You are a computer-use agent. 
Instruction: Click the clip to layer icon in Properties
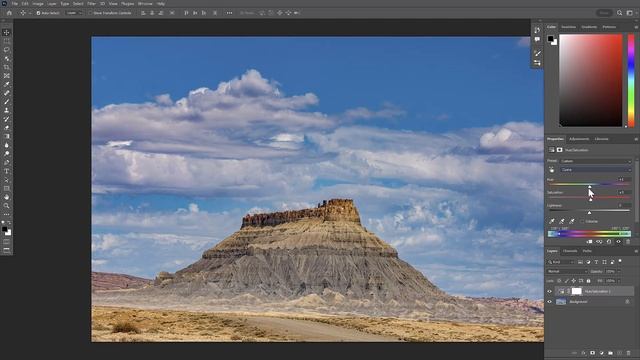589,242
